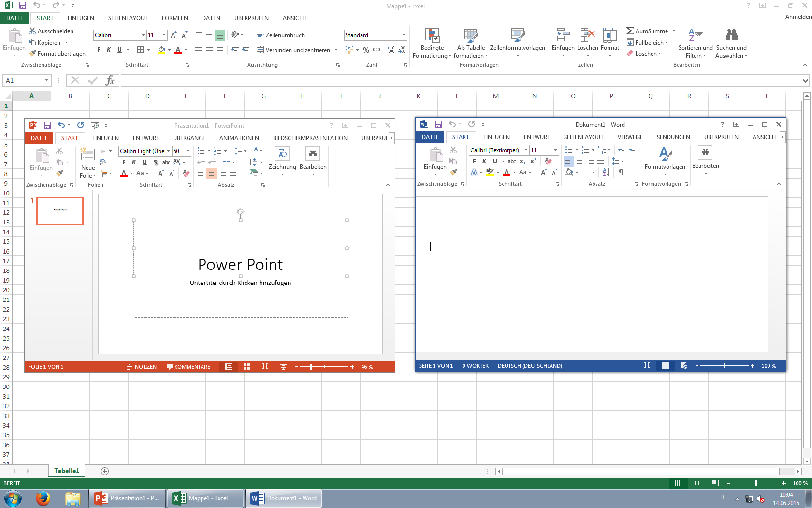Image resolution: width=812 pixels, height=508 pixels.
Task: Toggle Zeilenumbruch in Excel
Action: click(x=281, y=35)
